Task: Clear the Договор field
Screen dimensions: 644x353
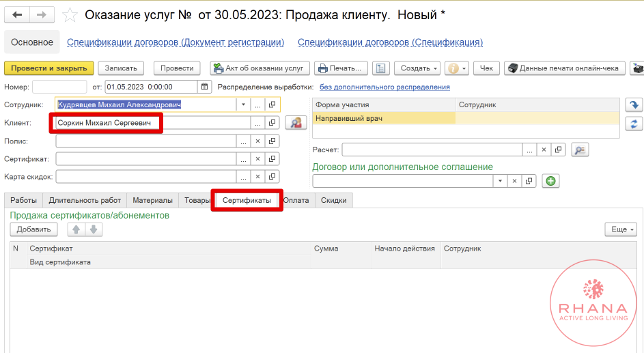Action: point(514,181)
